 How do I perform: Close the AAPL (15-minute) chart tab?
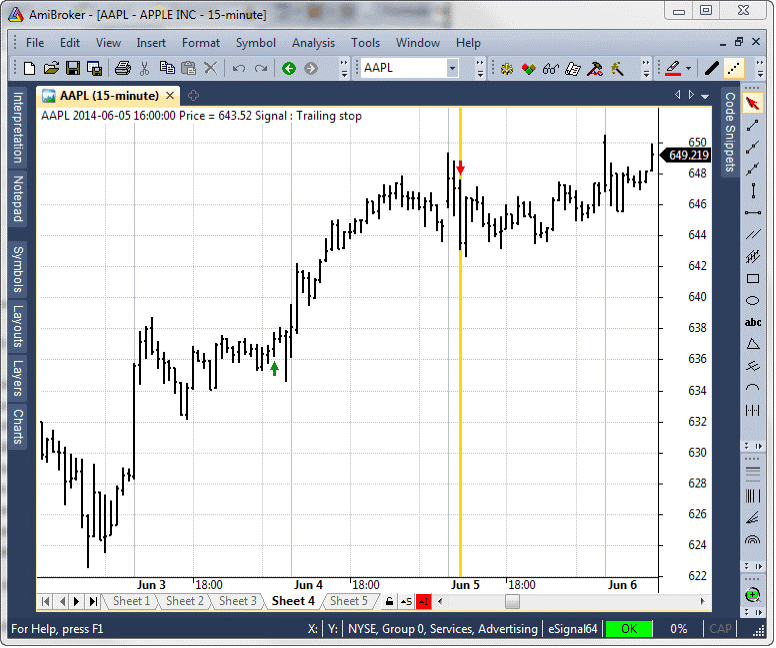coord(170,96)
